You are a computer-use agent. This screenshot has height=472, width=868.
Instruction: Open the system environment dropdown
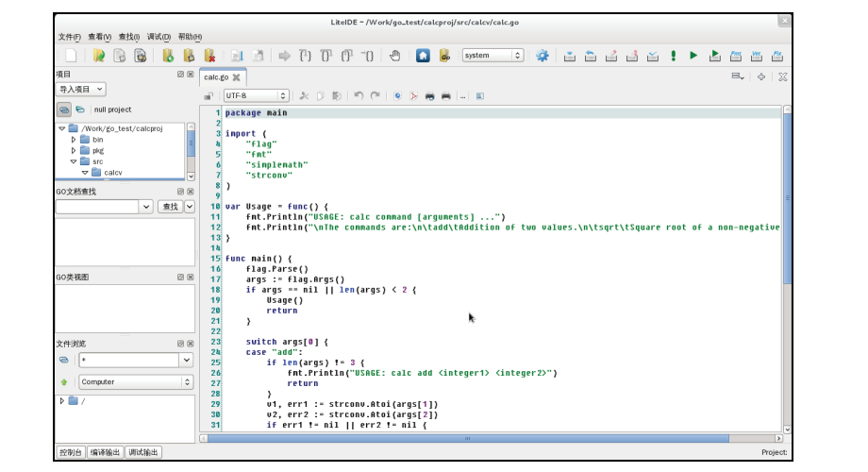[x=492, y=56]
